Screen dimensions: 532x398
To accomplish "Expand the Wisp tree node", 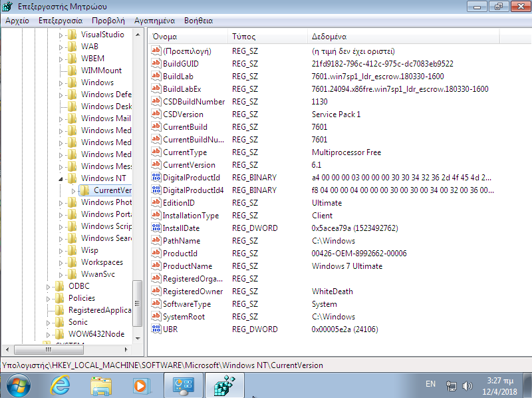I will click(x=61, y=251).
